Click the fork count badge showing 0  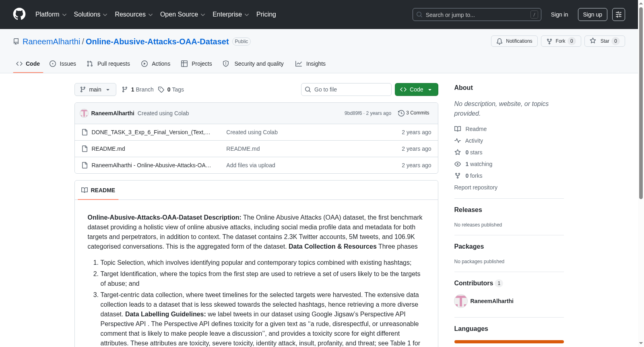572,41
